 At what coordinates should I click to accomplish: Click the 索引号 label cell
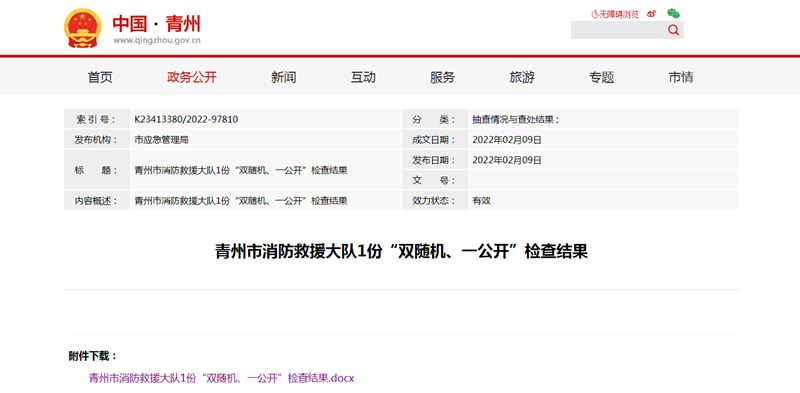point(97,119)
